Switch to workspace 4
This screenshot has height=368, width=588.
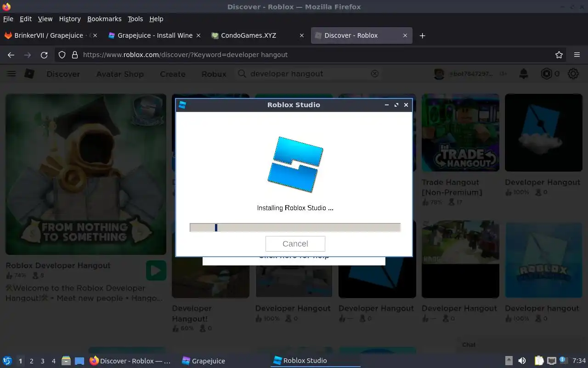click(53, 361)
